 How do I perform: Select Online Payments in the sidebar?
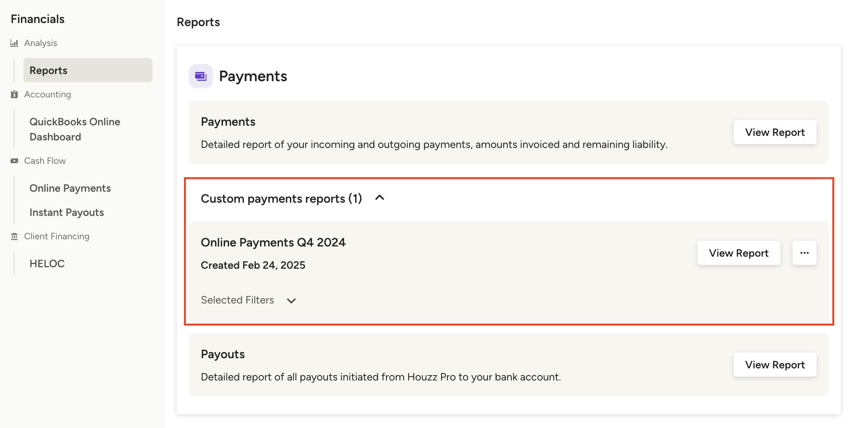(x=70, y=188)
